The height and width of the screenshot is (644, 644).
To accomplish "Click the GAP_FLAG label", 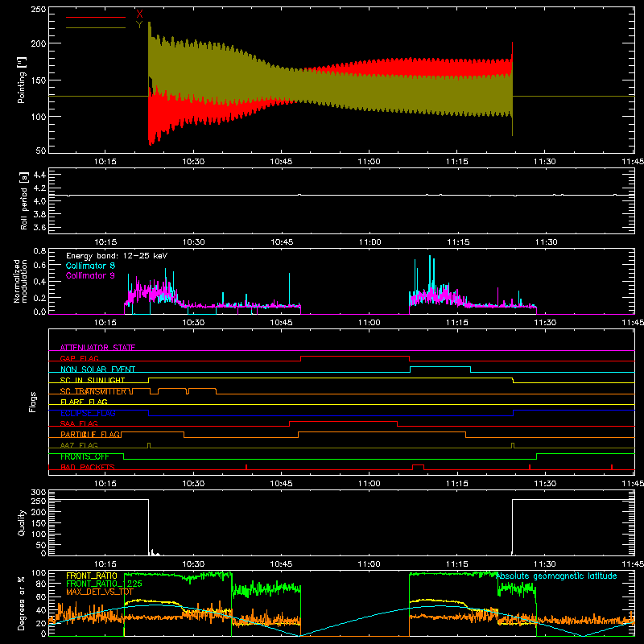I will click(80, 358).
